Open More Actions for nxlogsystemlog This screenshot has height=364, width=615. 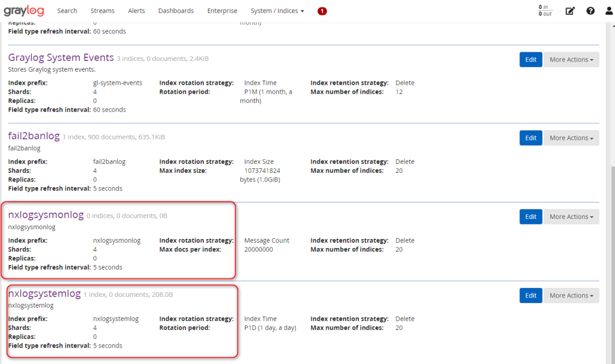coord(571,295)
